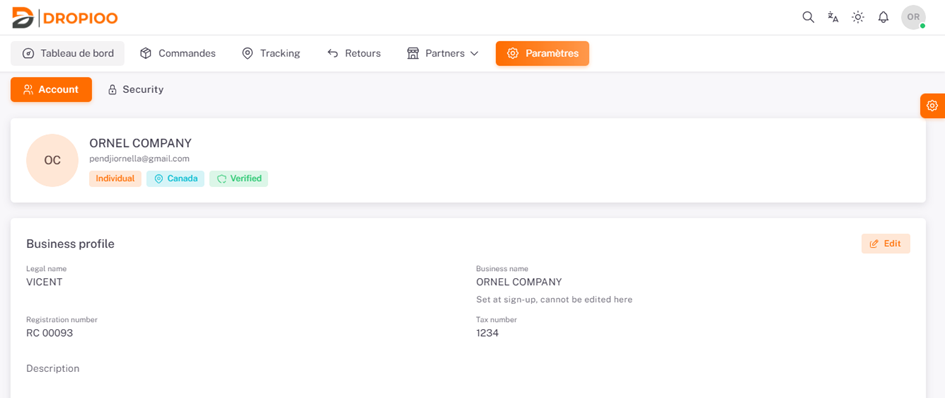Click the gear icon in Paramètres
945x398 pixels.
512,53
